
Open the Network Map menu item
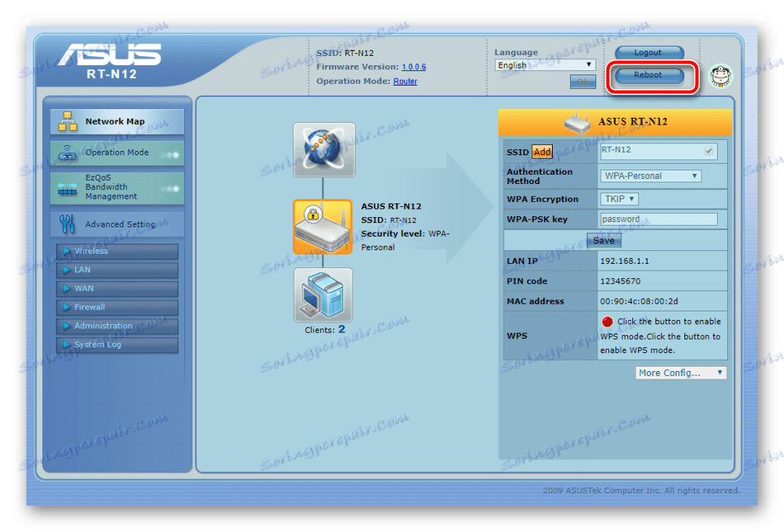(x=117, y=121)
